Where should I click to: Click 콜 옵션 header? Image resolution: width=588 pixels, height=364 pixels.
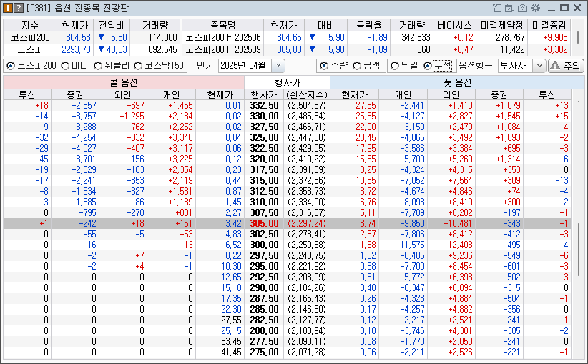pyautogui.click(x=124, y=82)
